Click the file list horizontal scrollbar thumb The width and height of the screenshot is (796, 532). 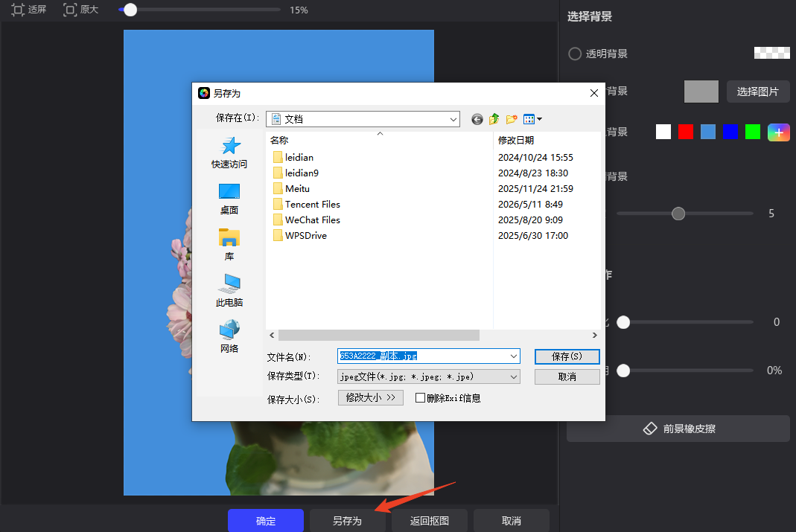(x=379, y=336)
